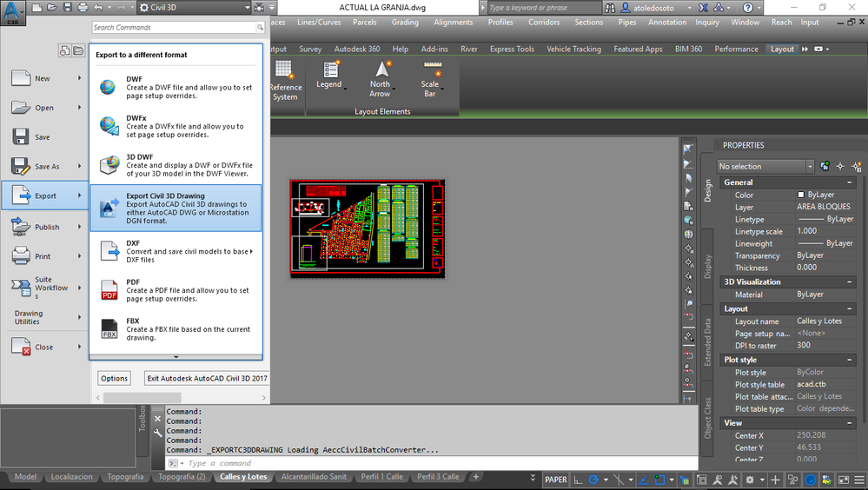Open the workspace switching gear in status bar
868x490 pixels.
[750, 480]
